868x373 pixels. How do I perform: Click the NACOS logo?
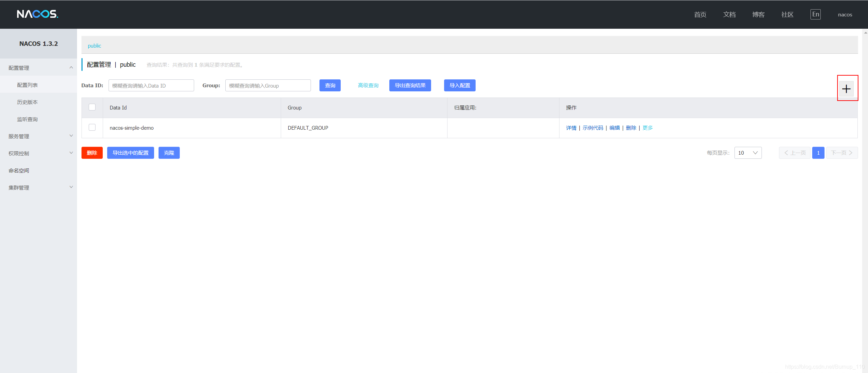[38, 14]
